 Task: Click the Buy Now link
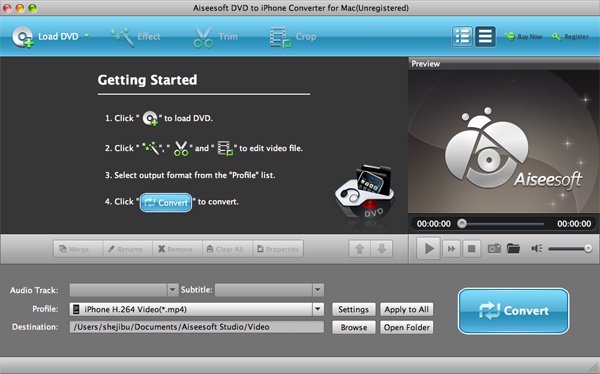tap(523, 37)
